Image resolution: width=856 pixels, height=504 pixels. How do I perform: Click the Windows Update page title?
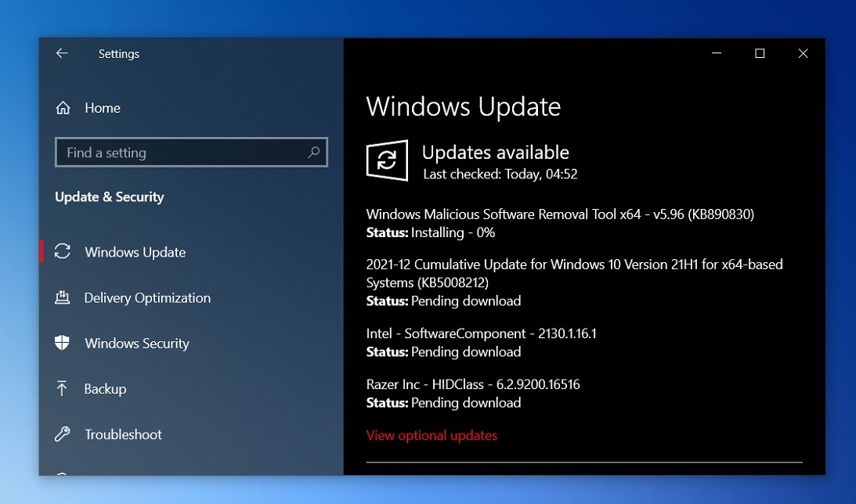464,106
